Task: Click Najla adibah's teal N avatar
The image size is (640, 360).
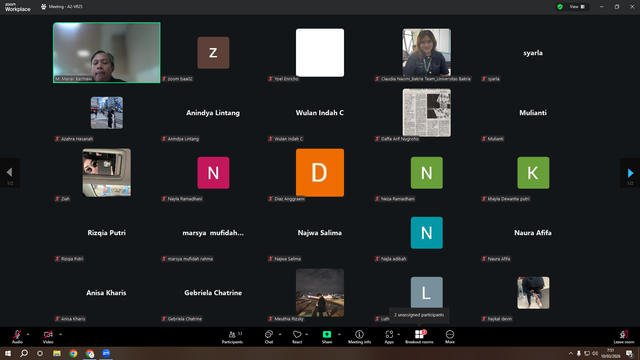Action: tap(427, 233)
